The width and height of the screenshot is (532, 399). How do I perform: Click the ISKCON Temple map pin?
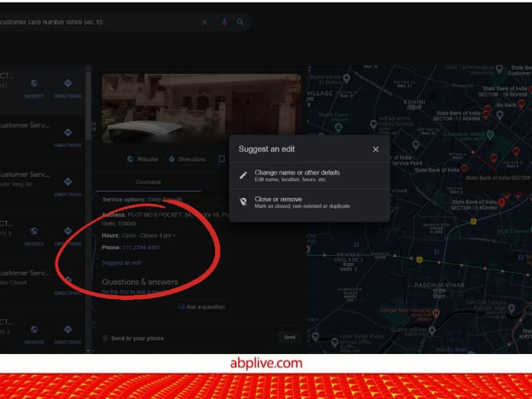coord(511,308)
